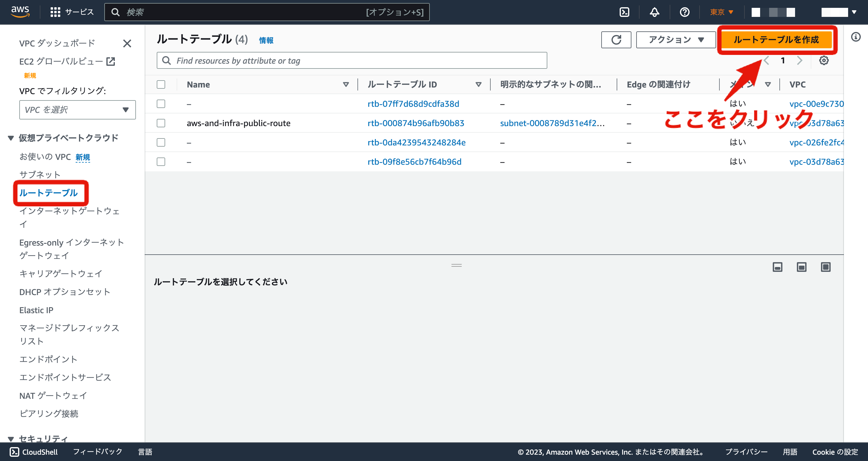This screenshot has height=461, width=868.
Task: Open the notifications bell
Action: pyautogui.click(x=654, y=12)
